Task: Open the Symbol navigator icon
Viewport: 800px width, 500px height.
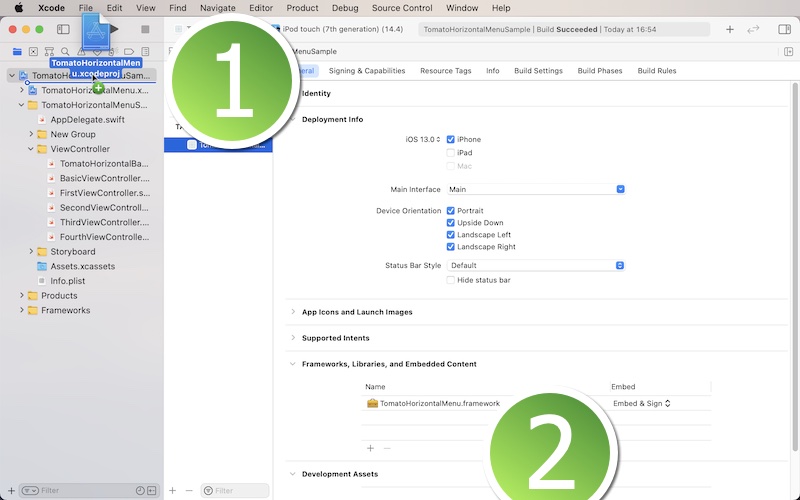Action: coord(49,52)
